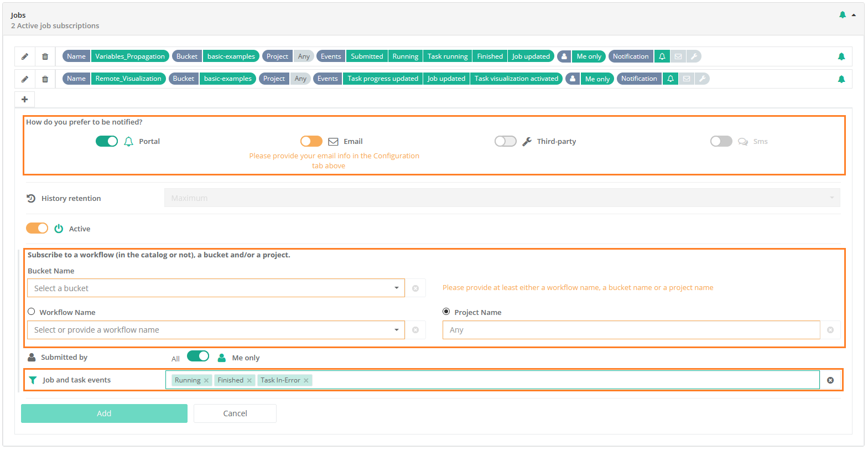Screen dimensions: 868x450
Task: Clear the Project Name field
Action: pos(830,330)
